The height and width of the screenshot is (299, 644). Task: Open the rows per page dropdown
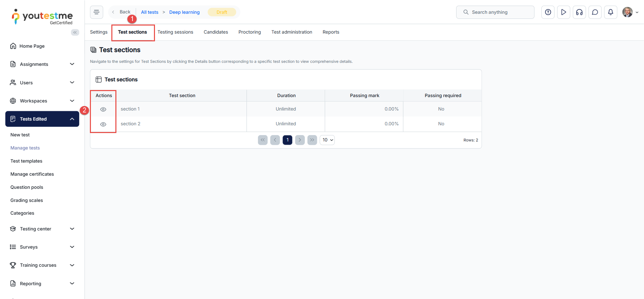coord(327,140)
